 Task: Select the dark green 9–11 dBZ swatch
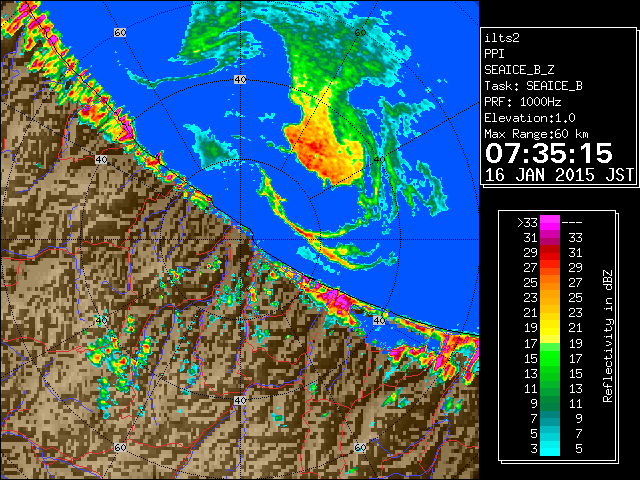click(550, 403)
